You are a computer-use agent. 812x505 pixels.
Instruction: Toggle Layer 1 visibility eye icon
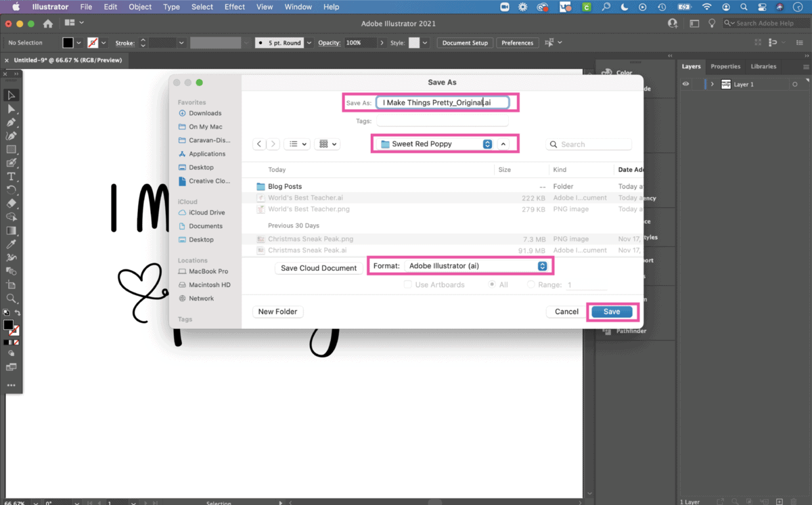685,84
